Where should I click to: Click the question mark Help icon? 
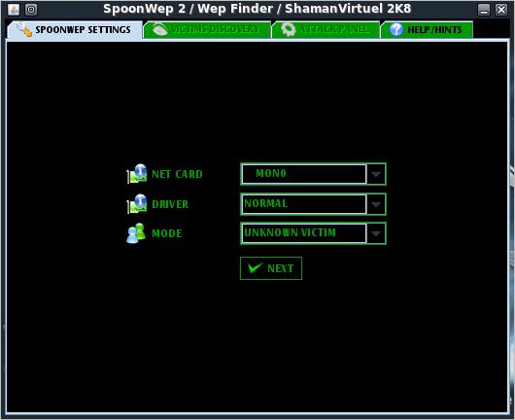(x=396, y=29)
